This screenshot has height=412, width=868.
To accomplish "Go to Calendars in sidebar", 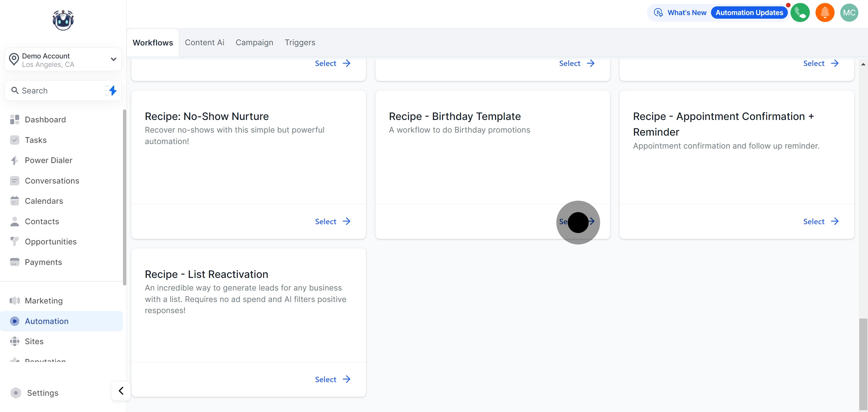I will point(44,201).
